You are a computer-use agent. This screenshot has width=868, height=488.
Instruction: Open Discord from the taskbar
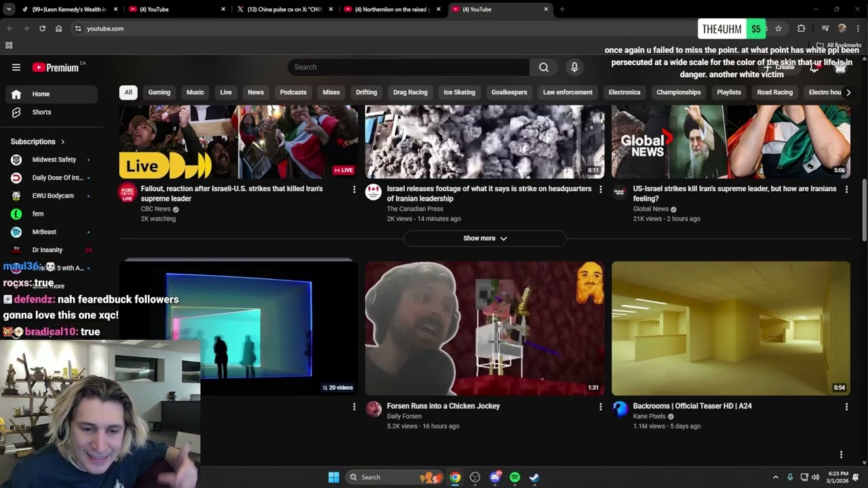coord(495,477)
